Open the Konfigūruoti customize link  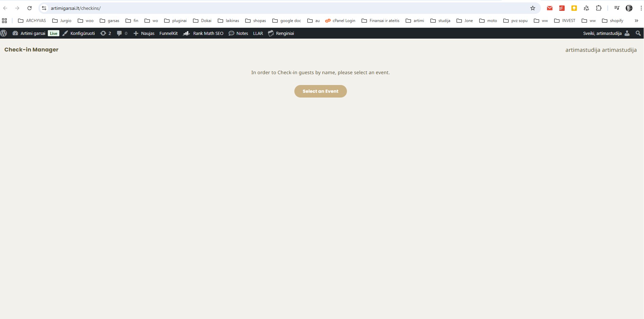pyautogui.click(x=79, y=33)
